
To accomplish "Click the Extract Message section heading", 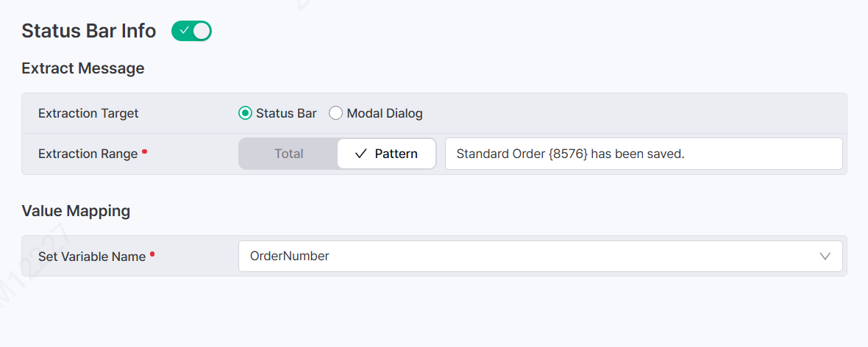I will click(x=83, y=68).
